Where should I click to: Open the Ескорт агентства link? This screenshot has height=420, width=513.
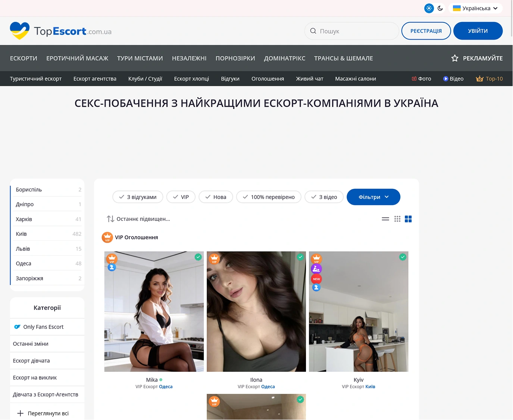point(95,79)
